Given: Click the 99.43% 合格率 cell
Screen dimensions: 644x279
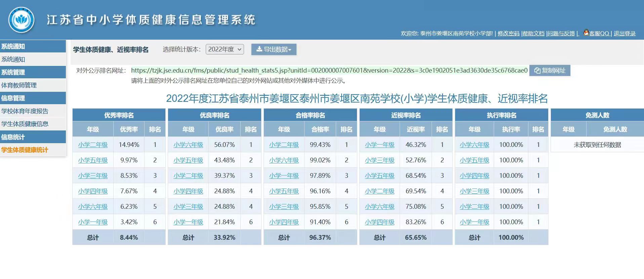Looking at the screenshot, I should pyautogui.click(x=320, y=145).
